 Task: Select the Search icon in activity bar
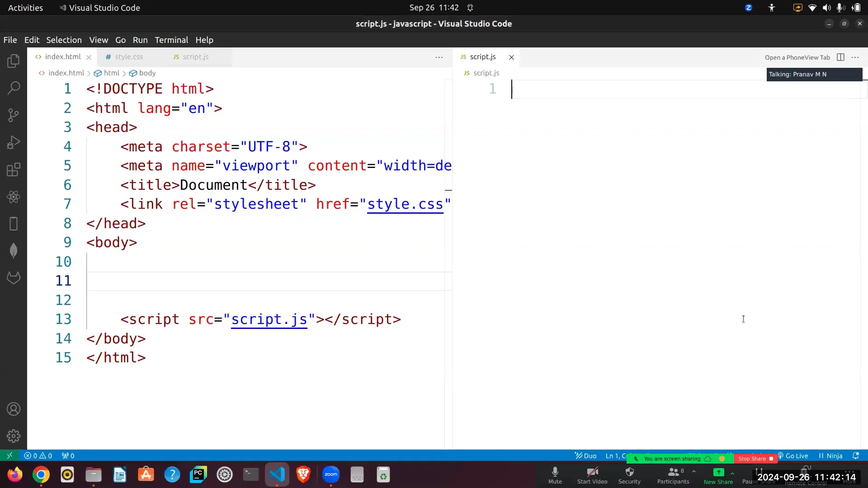tap(14, 88)
